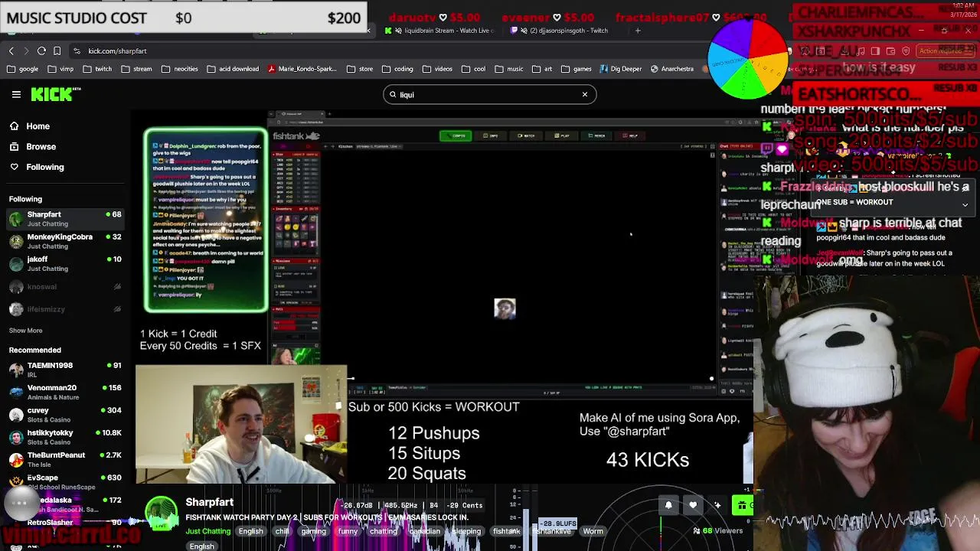Unmute the liquidbrain Stream tab speaker icon
The height and width of the screenshot is (551, 980).
tap(399, 31)
